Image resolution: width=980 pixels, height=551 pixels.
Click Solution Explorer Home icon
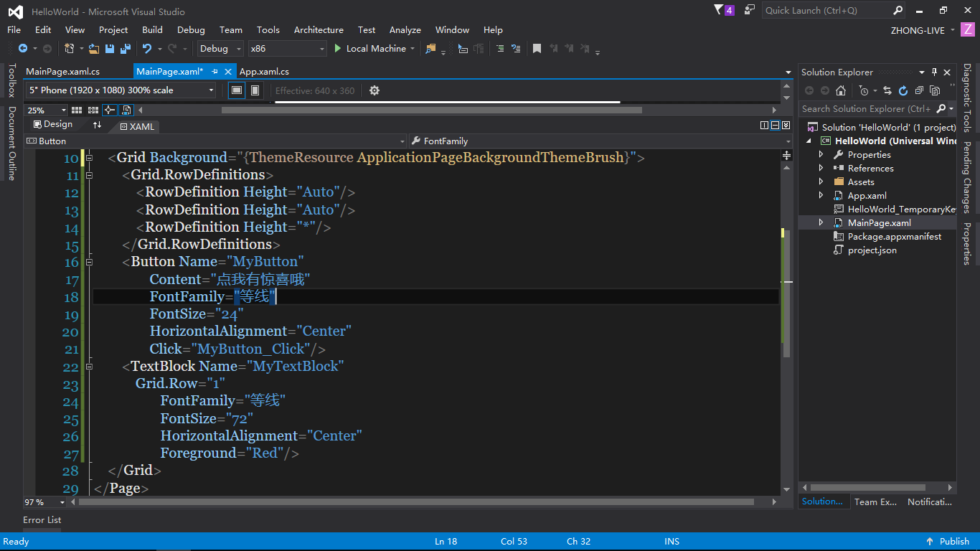(x=841, y=90)
